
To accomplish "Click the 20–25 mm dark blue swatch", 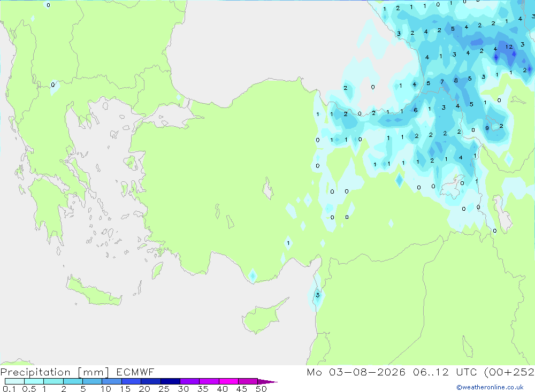I will 150,381.
